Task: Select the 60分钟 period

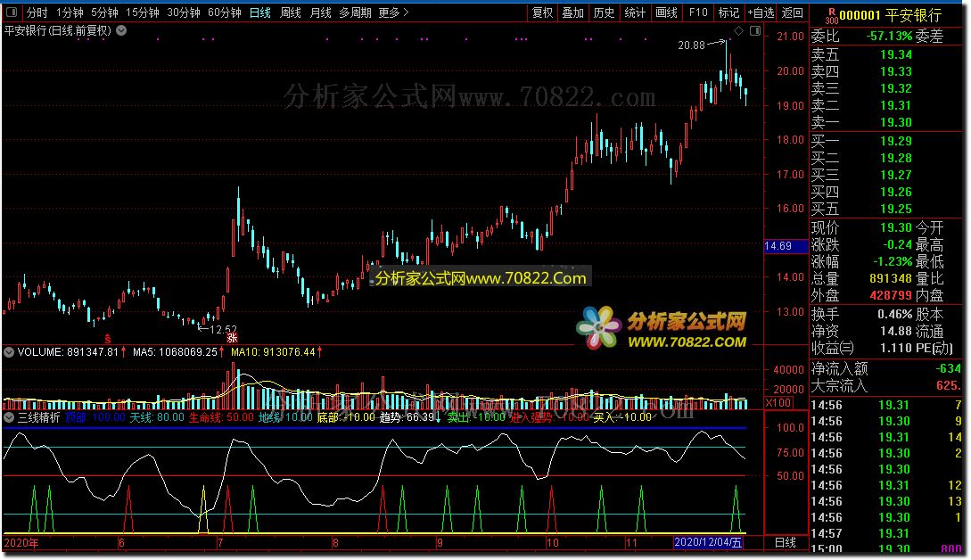Action: pyautogui.click(x=224, y=12)
